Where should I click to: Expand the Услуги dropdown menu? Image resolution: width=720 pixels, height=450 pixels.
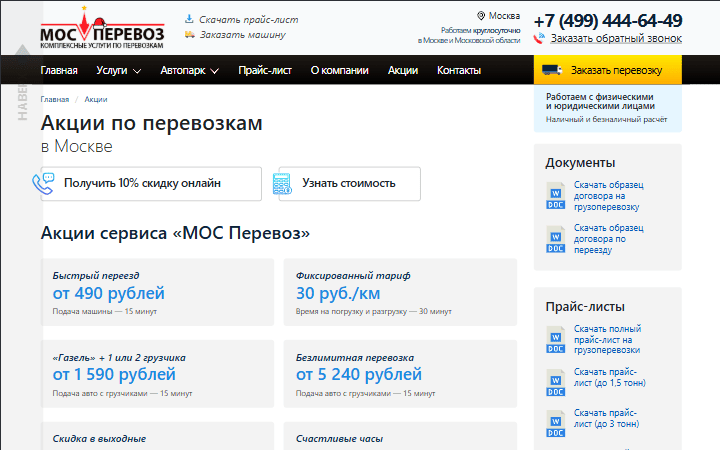(x=119, y=71)
